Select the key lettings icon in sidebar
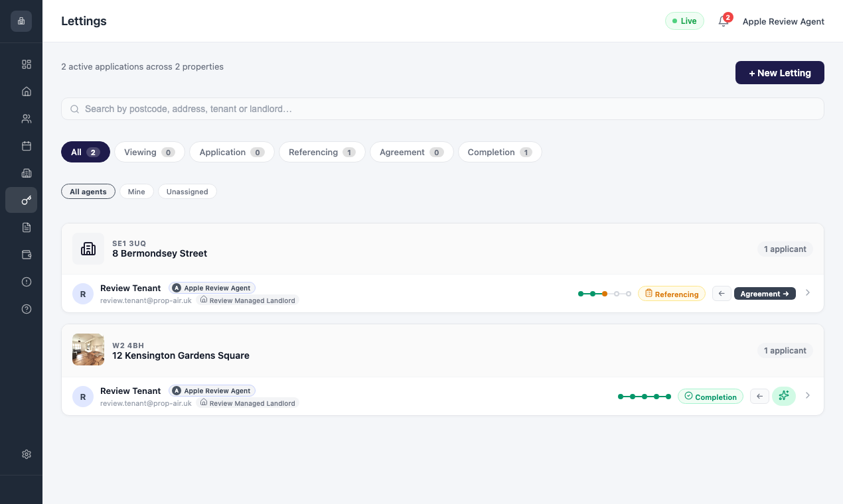Image resolution: width=843 pixels, height=504 pixels. tap(21, 200)
